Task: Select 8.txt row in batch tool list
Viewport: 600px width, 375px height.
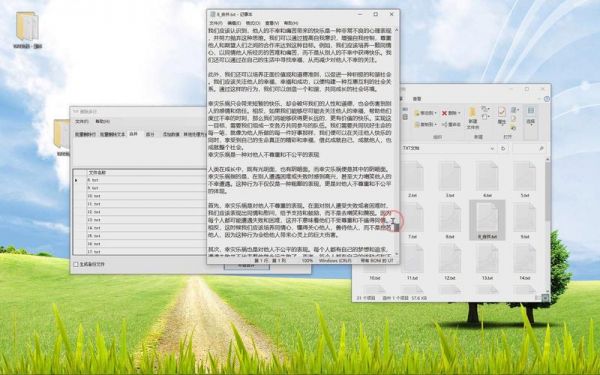Action: (x=139, y=180)
